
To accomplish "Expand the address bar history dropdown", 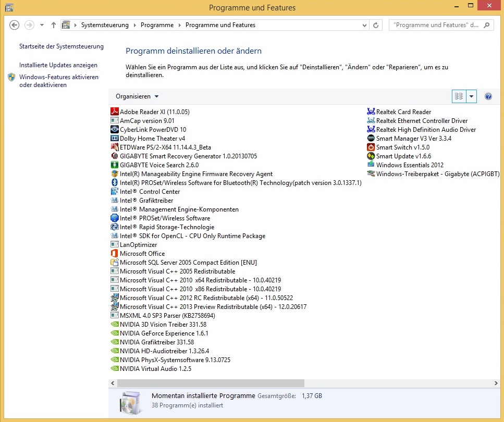I will pos(364,25).
